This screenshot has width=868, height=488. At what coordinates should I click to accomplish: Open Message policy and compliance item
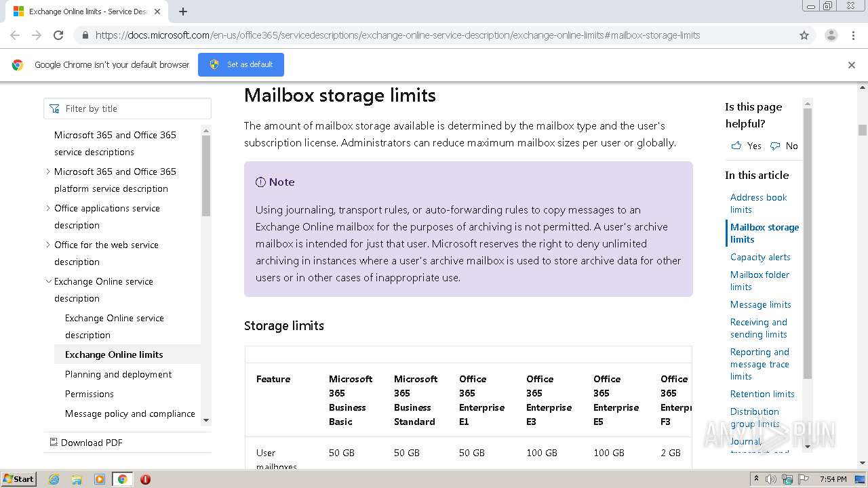click(130, 413)
